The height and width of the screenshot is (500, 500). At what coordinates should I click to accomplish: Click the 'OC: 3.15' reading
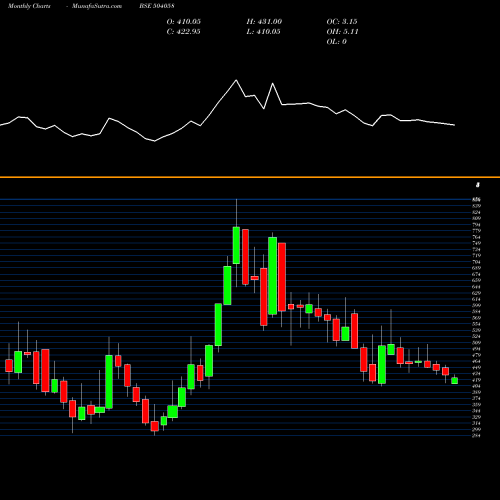[342, 22]
